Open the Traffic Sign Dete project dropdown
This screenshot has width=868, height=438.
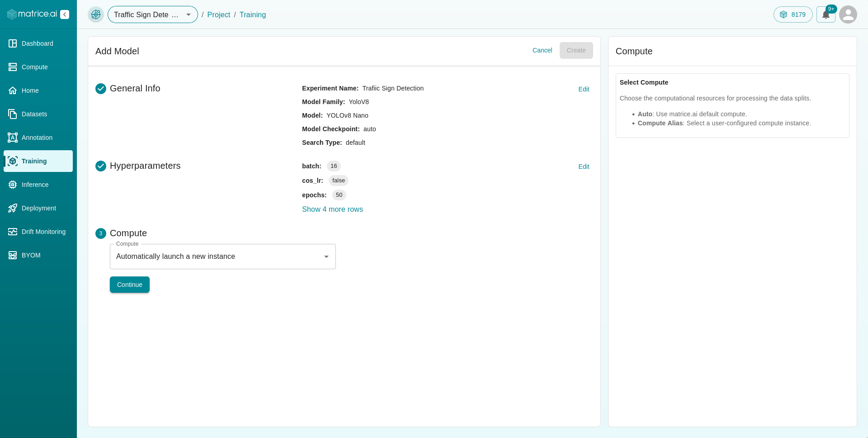pos(153,14)
